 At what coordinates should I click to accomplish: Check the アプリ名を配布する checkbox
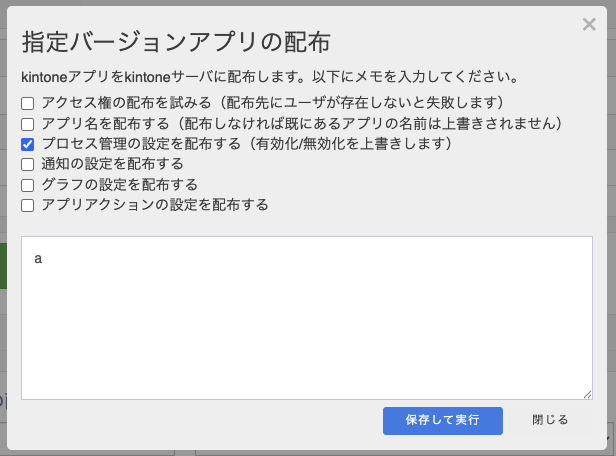point(28,124)
